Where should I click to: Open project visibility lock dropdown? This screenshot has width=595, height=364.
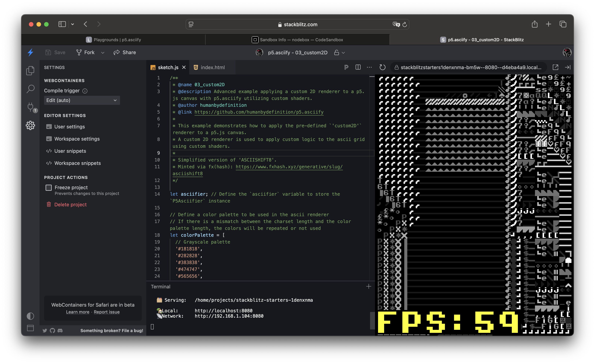[x=339, y=53]
